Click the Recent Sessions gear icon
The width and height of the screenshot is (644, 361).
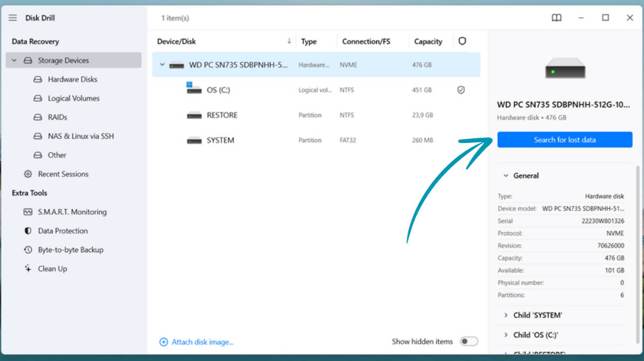[28, 174]
